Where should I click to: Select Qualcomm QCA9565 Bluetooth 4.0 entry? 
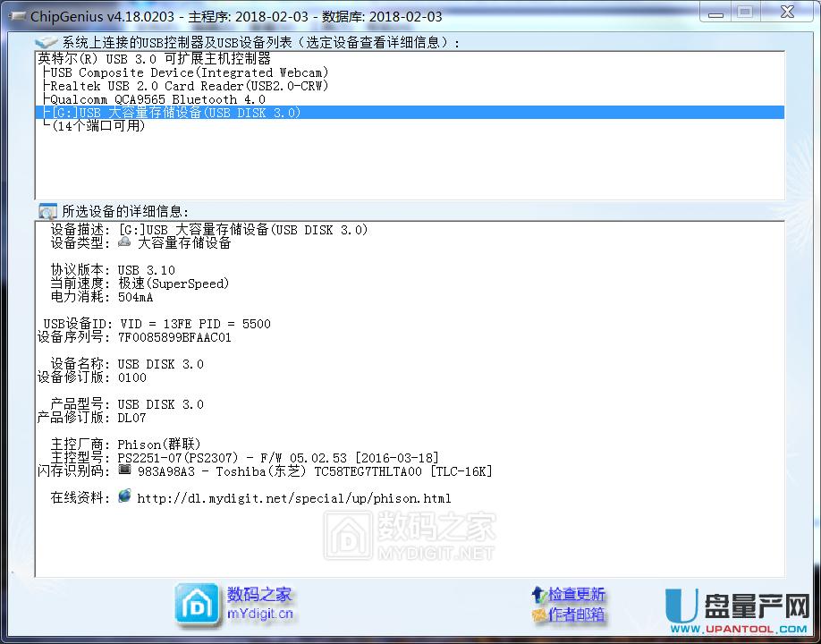pyautogui.click(x=157, y=99)
